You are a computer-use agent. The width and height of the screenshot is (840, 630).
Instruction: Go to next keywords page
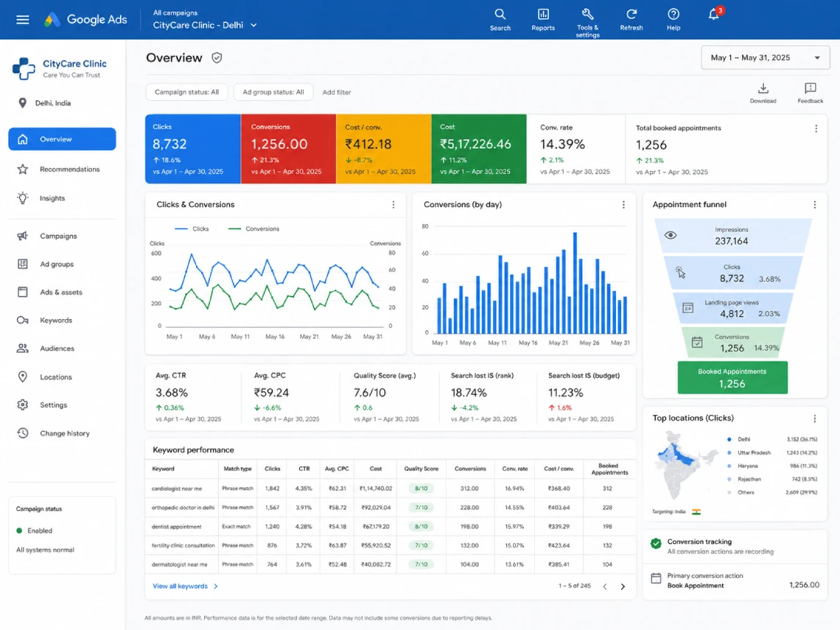coord(623,587)
